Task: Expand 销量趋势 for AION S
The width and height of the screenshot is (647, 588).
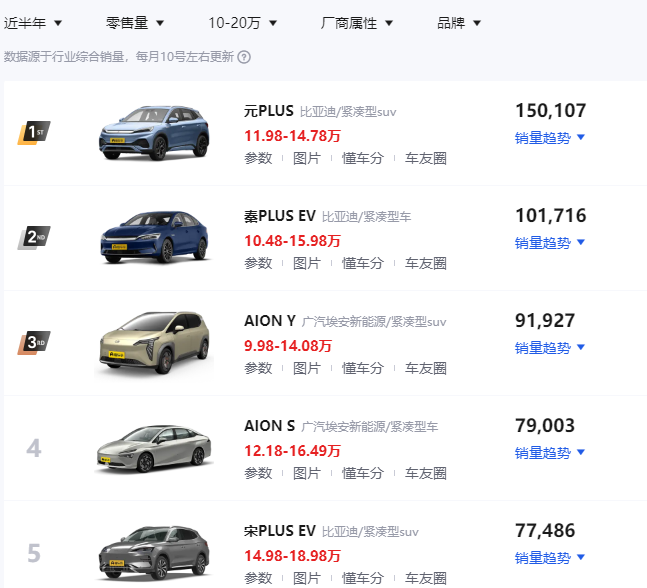Action: pos(550,453)
